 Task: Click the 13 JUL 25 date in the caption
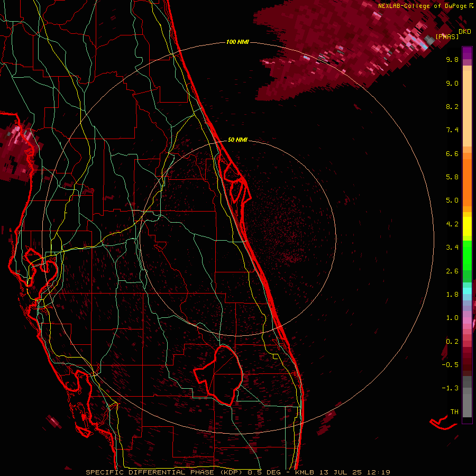(x=340, y=472)
